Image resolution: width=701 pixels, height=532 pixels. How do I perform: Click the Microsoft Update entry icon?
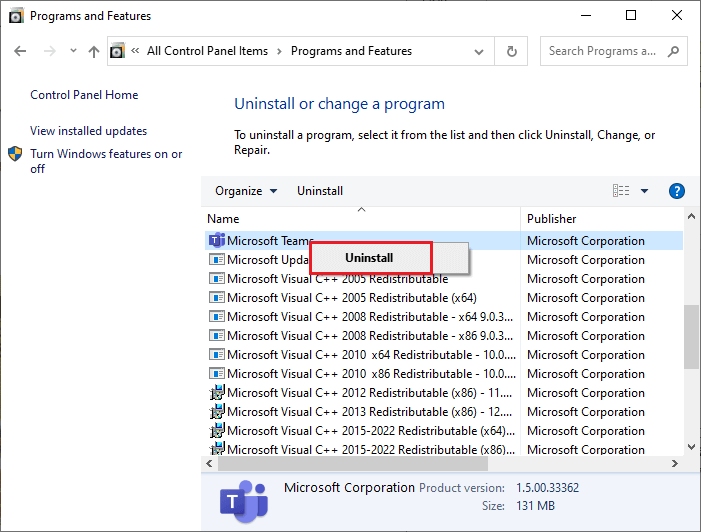click(217, 260)
